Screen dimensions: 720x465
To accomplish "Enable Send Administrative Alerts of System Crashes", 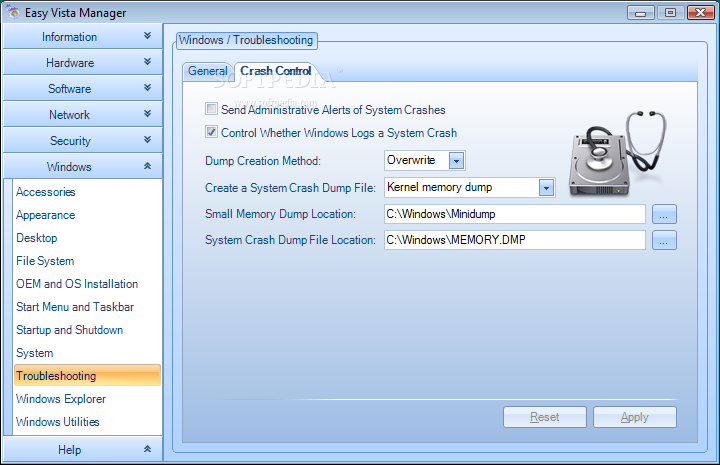I will (x=211, y=109).
